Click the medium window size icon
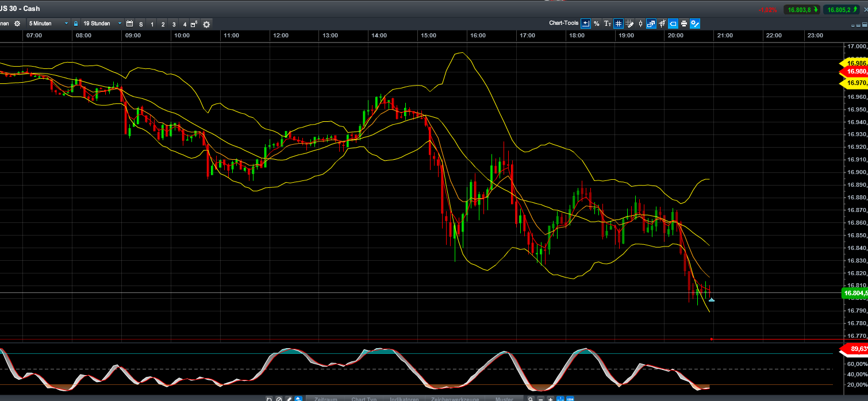The image size is (868, 401). 858,26
